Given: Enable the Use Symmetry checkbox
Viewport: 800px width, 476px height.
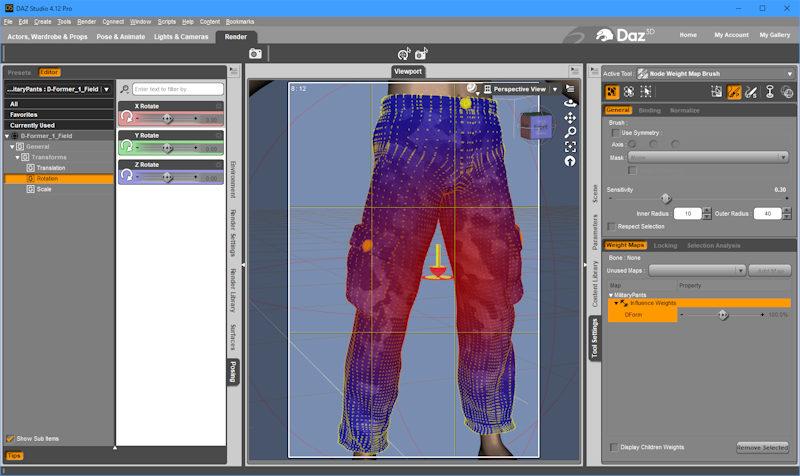Looking at the screenshot, I should 615,133.
